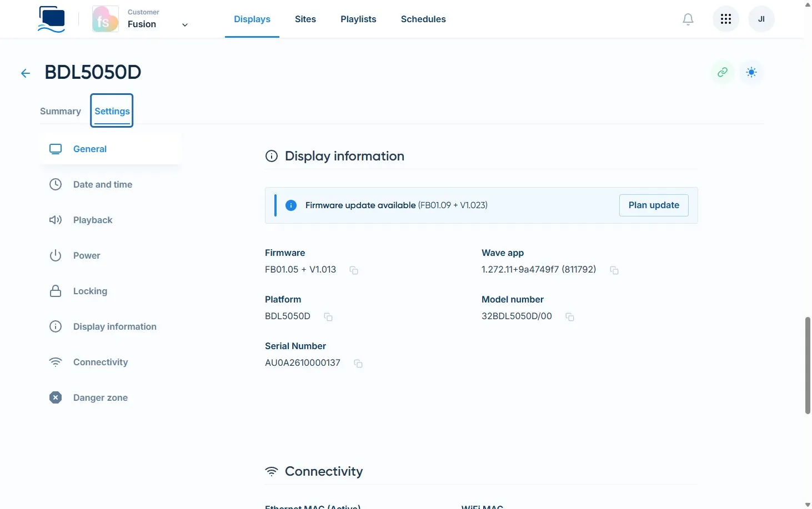
Task: Copy the Model number value
Action: click(570, 317)
